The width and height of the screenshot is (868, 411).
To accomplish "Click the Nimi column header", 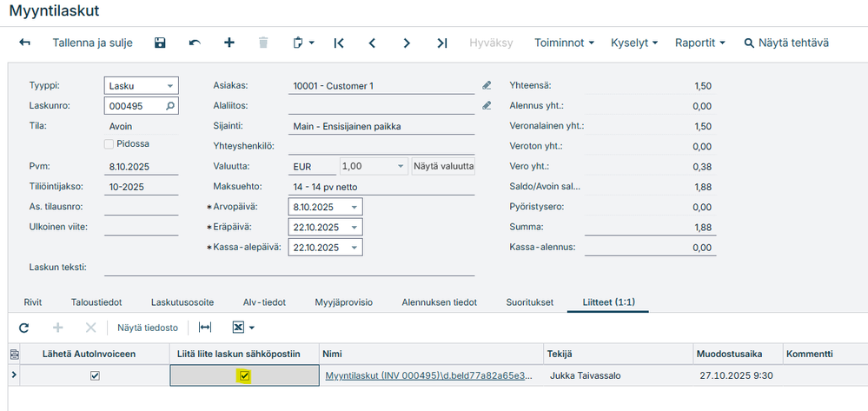I will pyautogui.click(x=432, y=354).
